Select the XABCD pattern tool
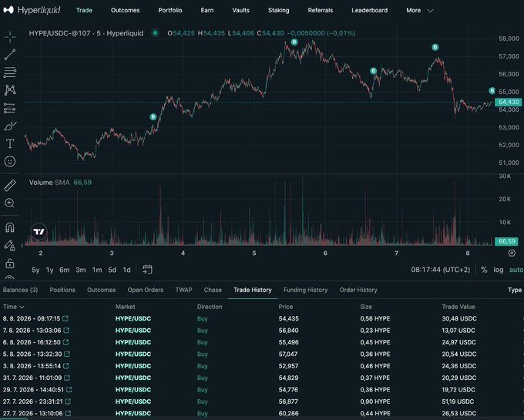The image size is (524, 420). (x=10, y=90)
